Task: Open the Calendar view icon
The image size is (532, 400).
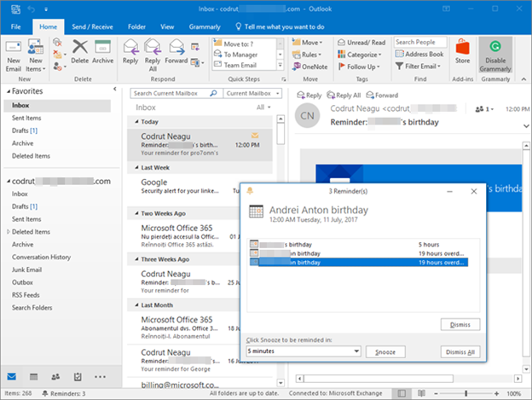Action: point(34,376)
